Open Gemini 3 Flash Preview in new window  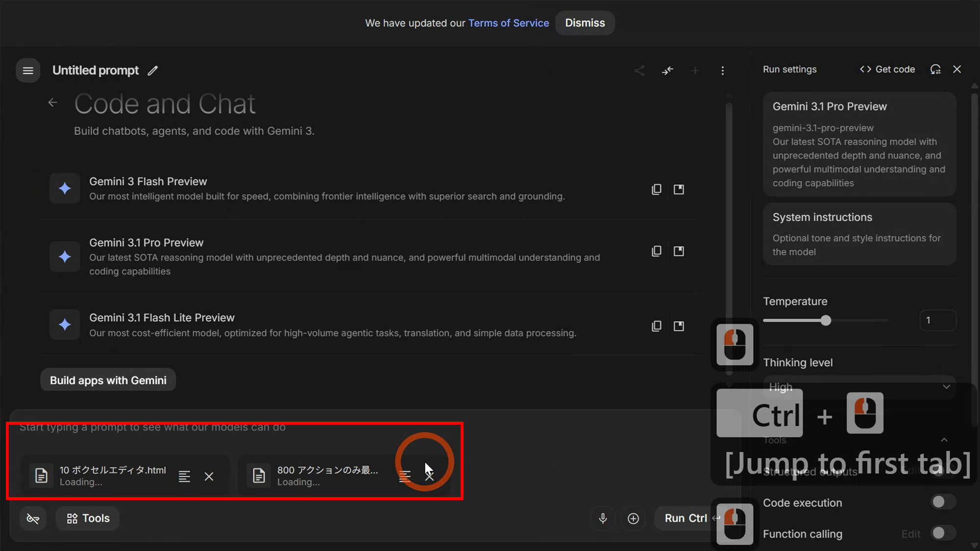[679, 190]
